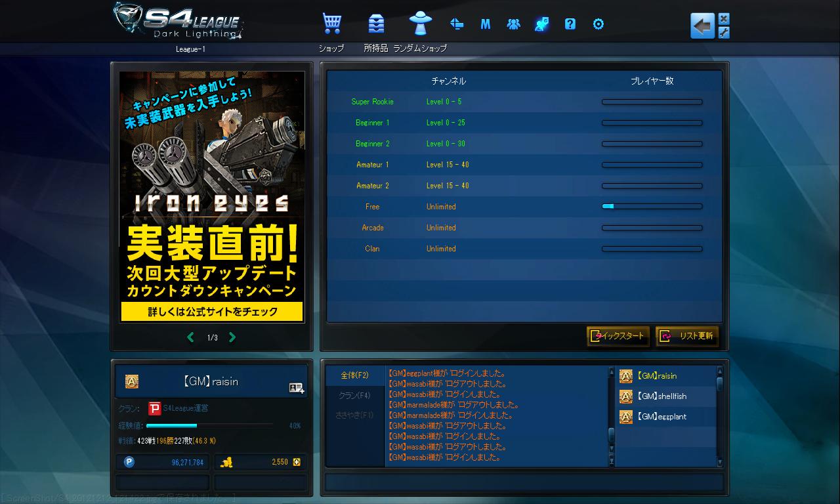Select the Clan channel row
The width and height of the screenshot is (840, 504).
(x=524, y=249)
